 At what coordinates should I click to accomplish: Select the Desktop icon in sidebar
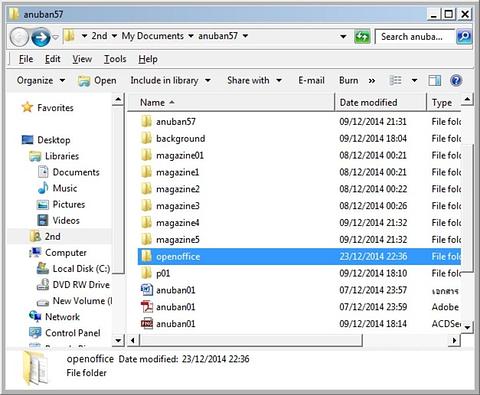[27, 140]
